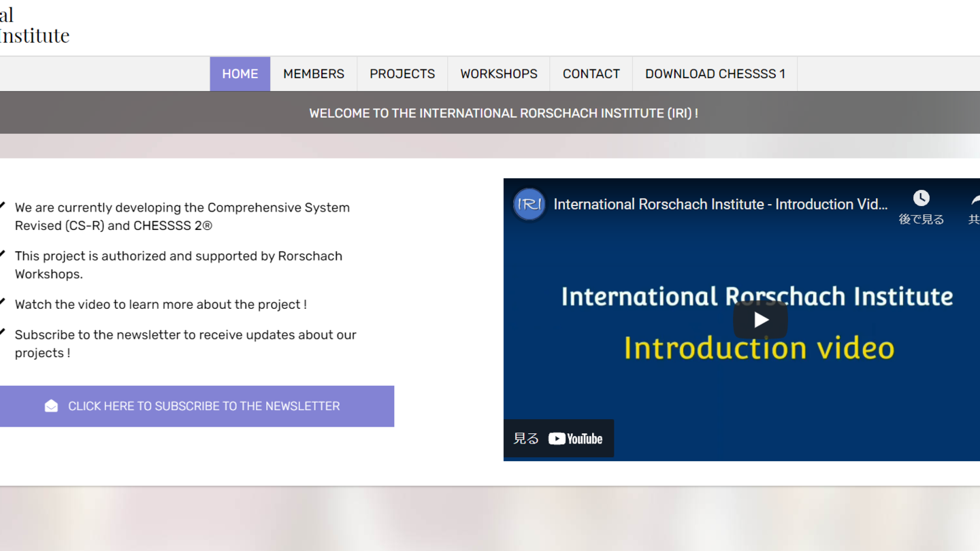Navigate to the CONTACT page
The width and height of the screenshot is (980, 551).
tap(591, 73)
